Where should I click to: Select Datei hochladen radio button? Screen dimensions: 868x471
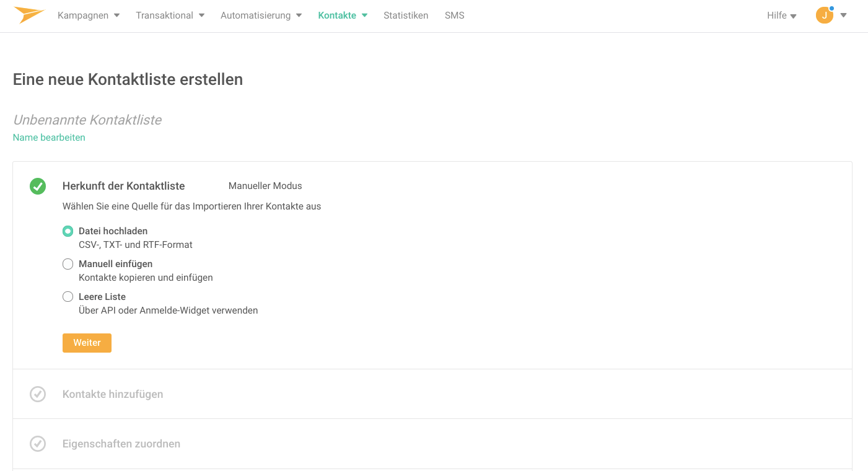coord(68,231)
